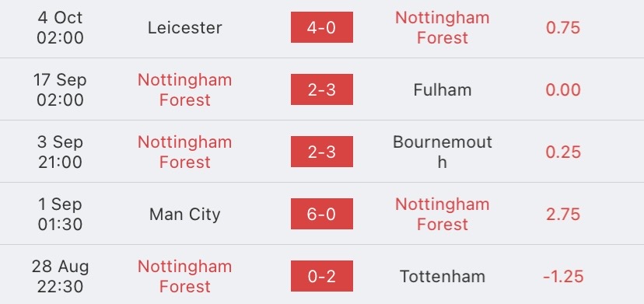Select the Man City team name
Viewport: 644px width, 304px height.
pyautogui.click(x=185, y=214)
